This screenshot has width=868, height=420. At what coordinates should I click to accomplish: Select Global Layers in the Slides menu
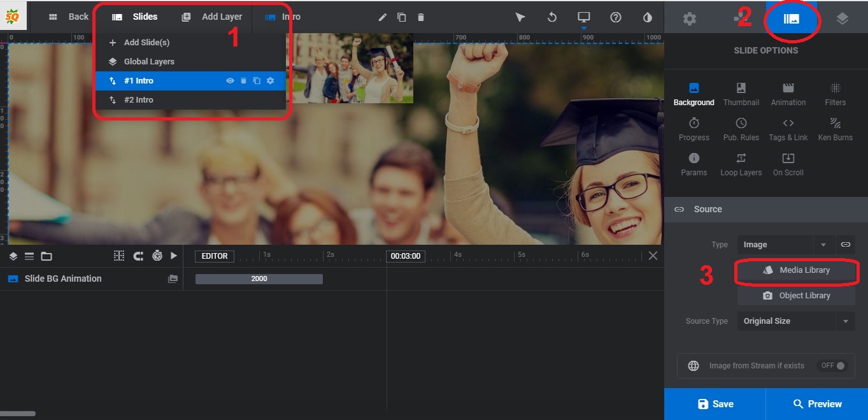pos(190,62)
